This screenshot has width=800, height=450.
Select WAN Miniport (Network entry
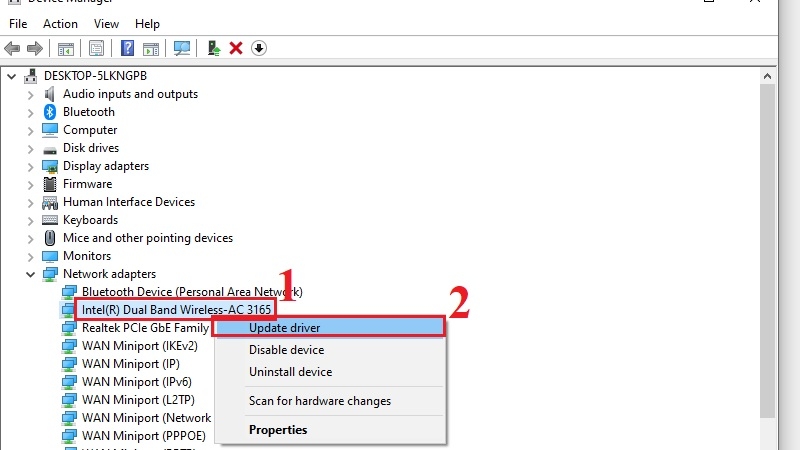click(x=146, y=418)
